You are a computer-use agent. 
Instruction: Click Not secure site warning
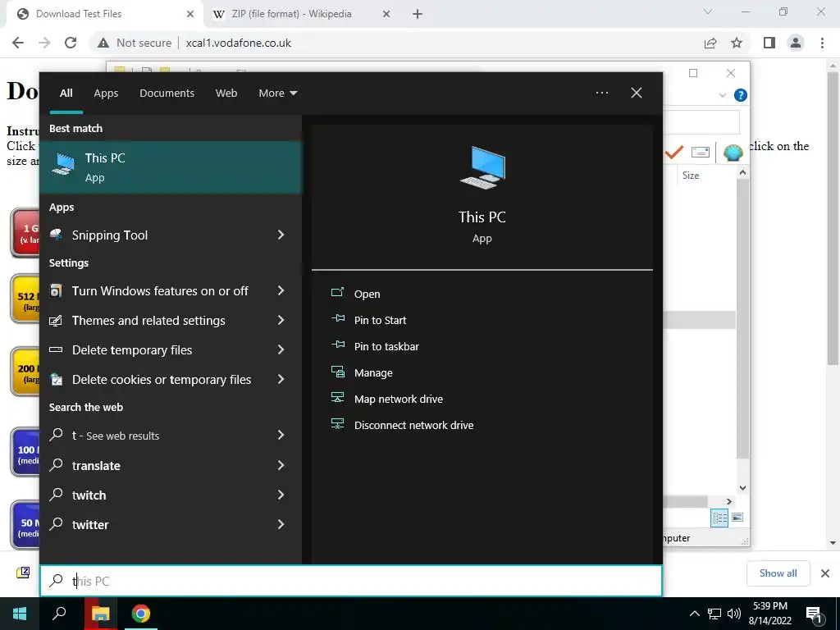135,43
